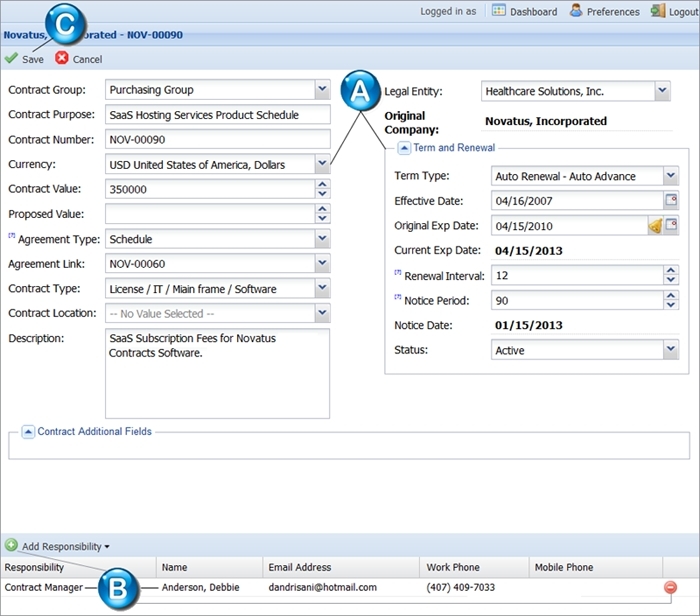The image size is (700, 616).
Task: Open the Currency dropdown arrow
Action: click(322, 164)
